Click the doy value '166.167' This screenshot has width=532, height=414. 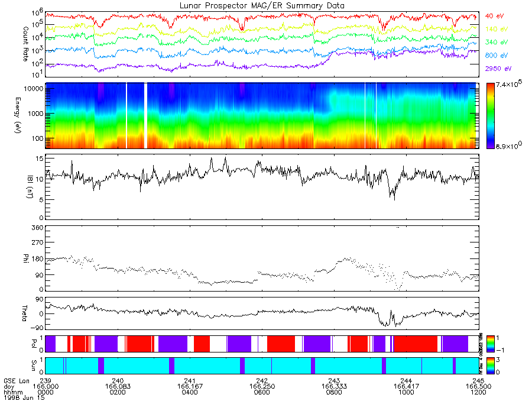tap(190, 387)
